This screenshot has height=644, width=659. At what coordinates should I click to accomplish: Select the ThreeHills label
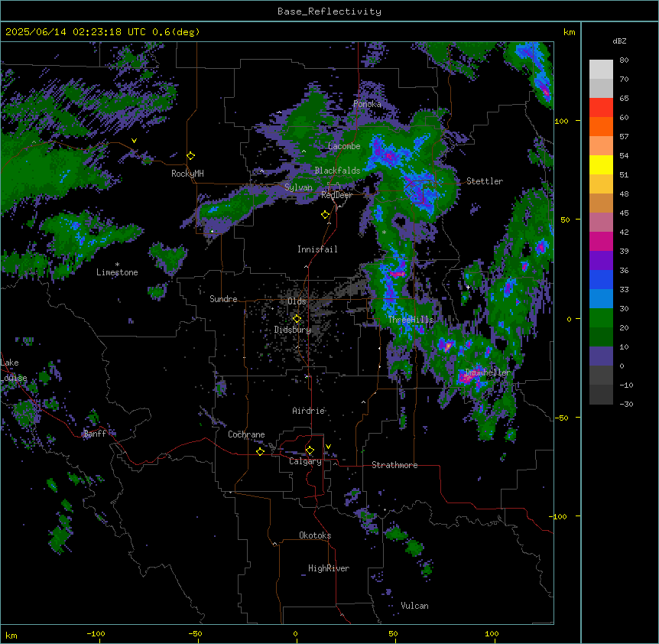pos(411,320)
